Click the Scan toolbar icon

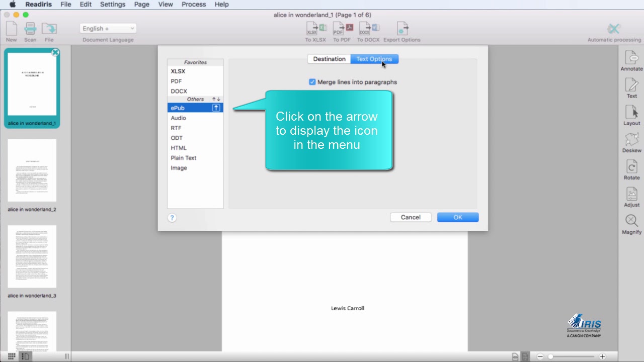pos(30,29)
